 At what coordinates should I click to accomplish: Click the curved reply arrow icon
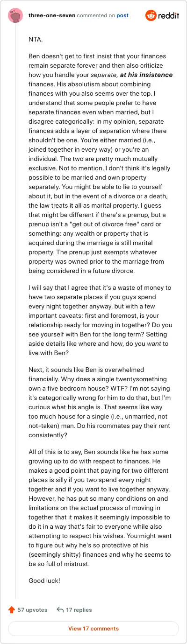tap(60, 609)
